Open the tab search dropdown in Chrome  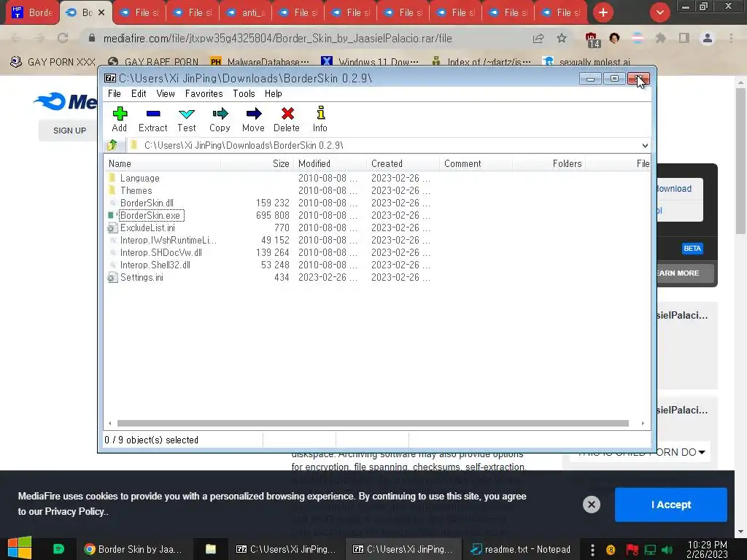click(659, 12)
